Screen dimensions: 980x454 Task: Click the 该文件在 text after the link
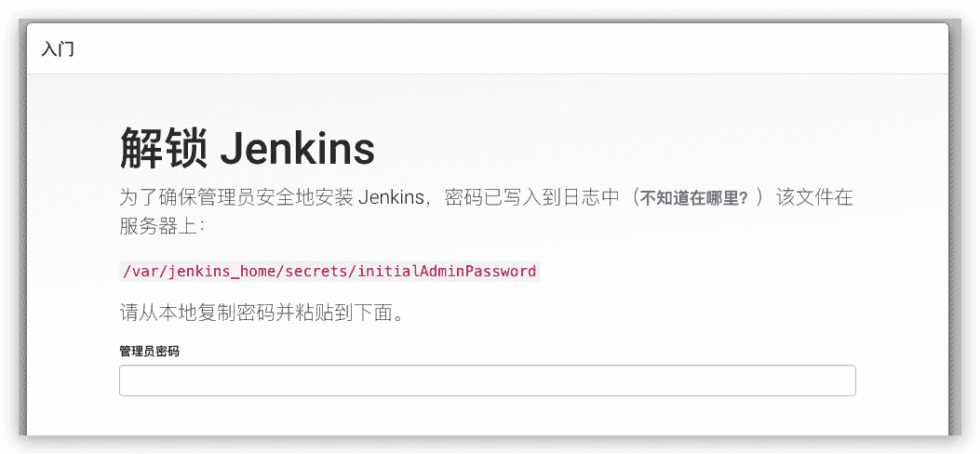coord(814,198)
